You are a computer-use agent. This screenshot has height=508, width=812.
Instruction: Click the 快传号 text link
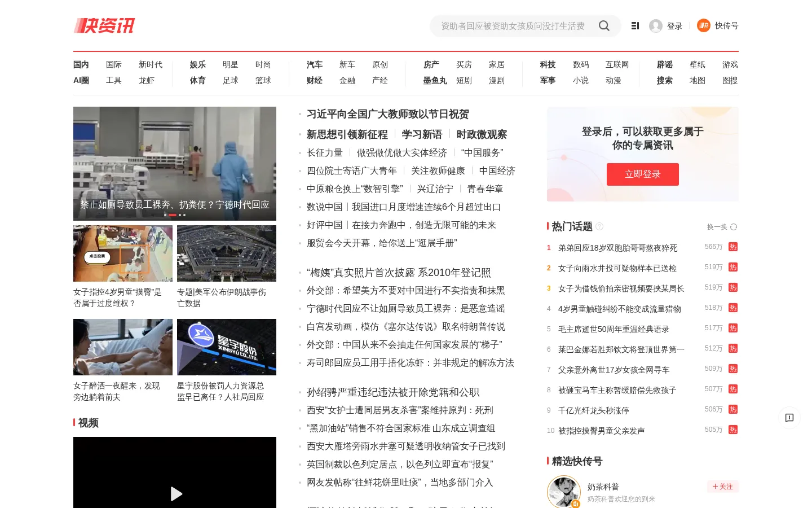tap(727, 26)
